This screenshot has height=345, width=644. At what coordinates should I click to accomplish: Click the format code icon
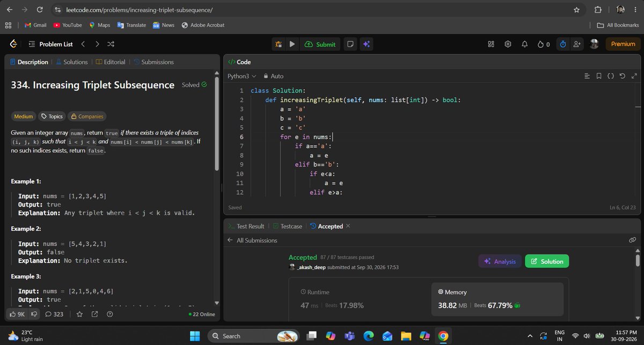587,76
